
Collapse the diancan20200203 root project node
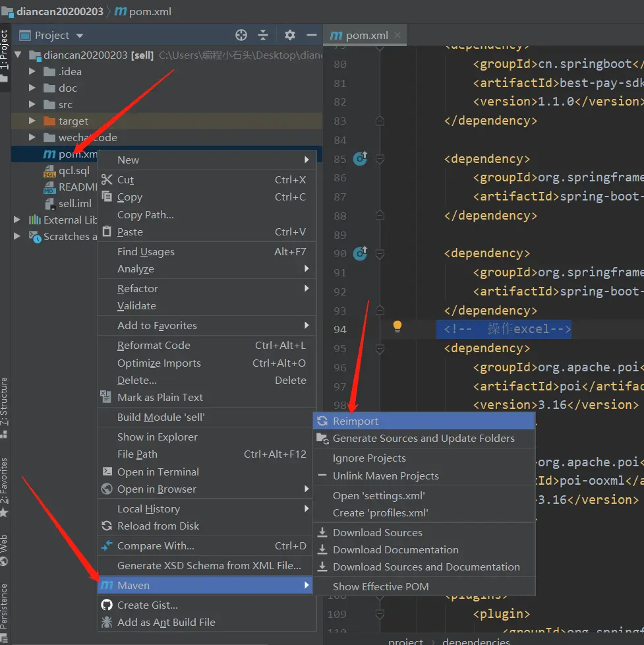(18, 55)
